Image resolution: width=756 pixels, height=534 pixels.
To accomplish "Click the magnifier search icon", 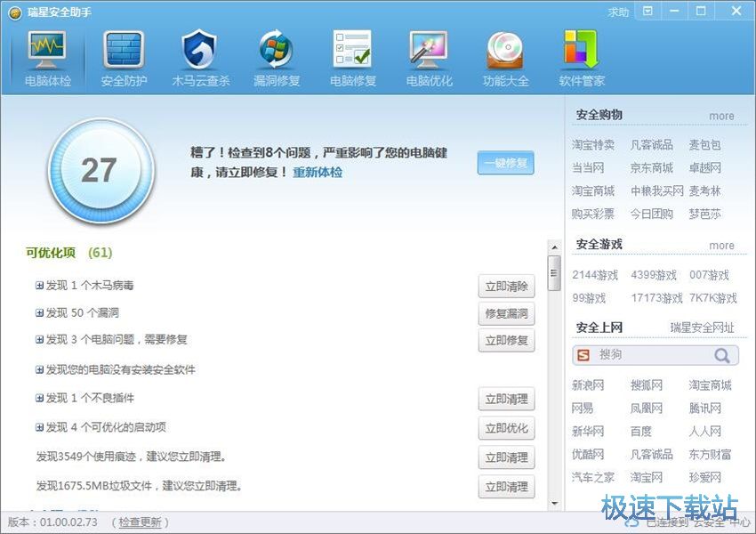I will (x=722, y=355).
